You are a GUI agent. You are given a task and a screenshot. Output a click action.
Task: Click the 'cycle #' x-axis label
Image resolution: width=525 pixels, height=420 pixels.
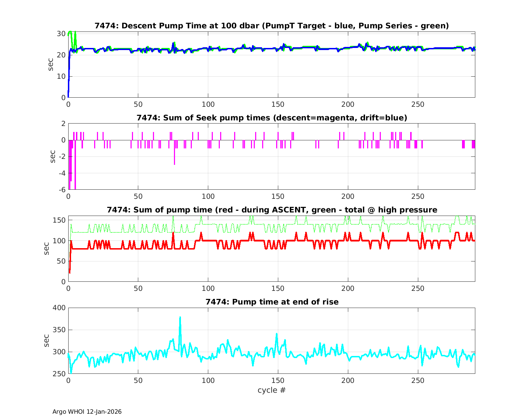click(x=272, y=390)
